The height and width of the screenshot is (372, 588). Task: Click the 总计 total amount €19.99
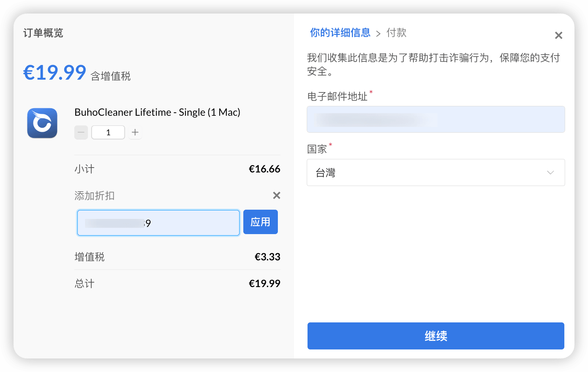pos(265,283)
